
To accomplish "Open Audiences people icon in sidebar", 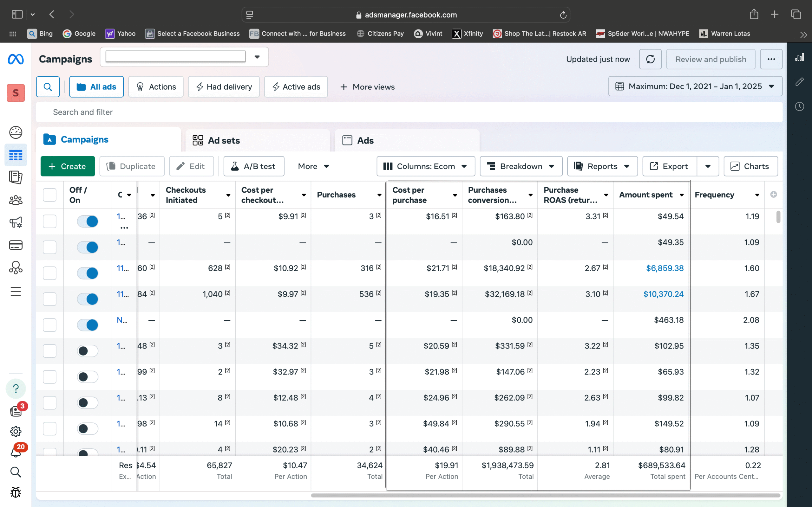I will point(16,200).
